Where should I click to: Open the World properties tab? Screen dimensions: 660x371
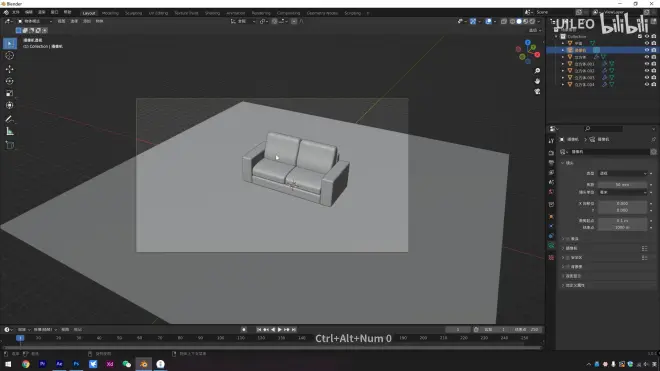tap(551, 192)
